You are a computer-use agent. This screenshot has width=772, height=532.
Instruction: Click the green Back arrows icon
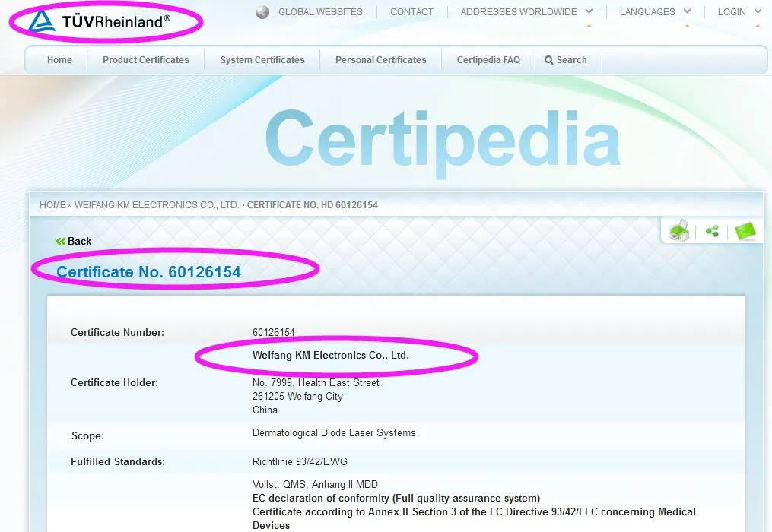[x=61, y=241]
